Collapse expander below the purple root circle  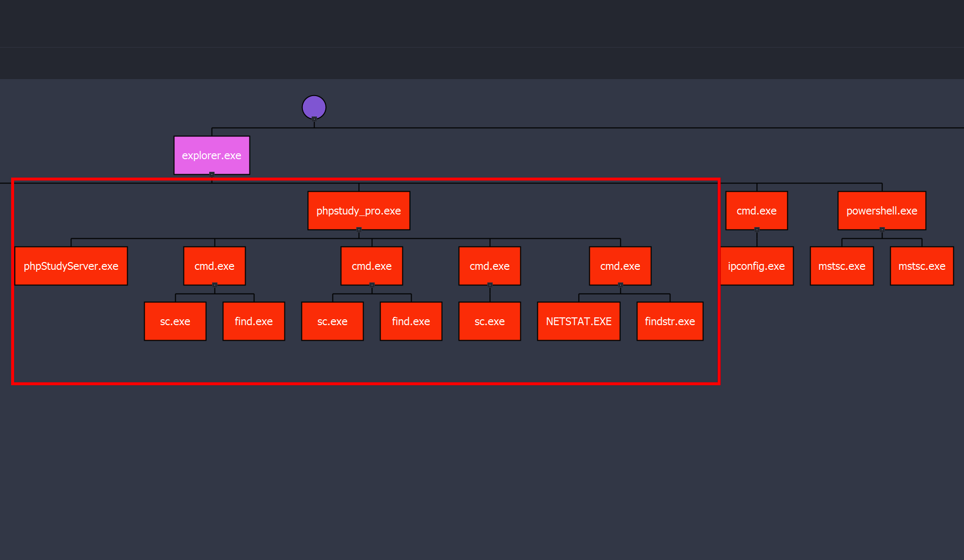314,119
